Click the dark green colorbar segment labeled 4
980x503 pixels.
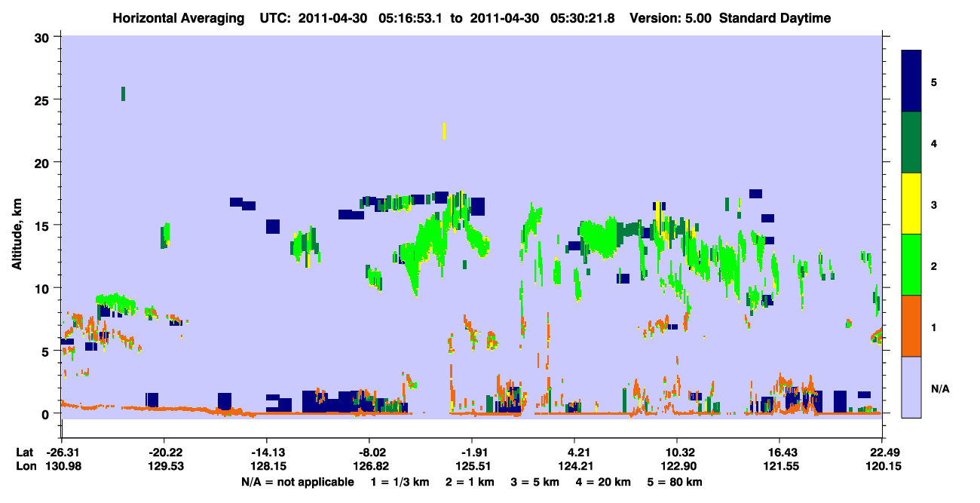[911, 143]
